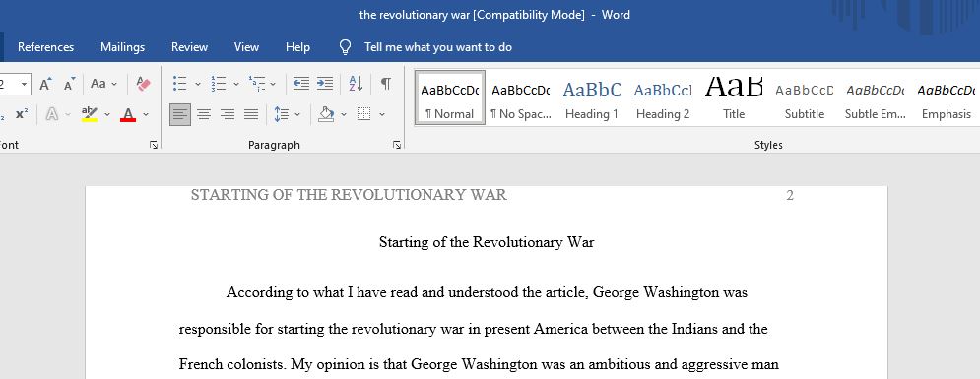Viewport: 980px width, 379px height.
Task: Expand the numbering library dropdown
Action: (x=235, y=84)
